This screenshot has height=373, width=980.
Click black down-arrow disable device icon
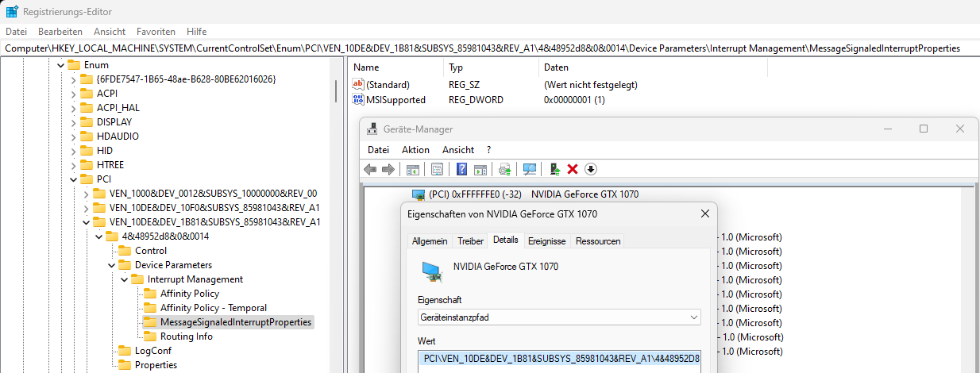coord(590,169)
